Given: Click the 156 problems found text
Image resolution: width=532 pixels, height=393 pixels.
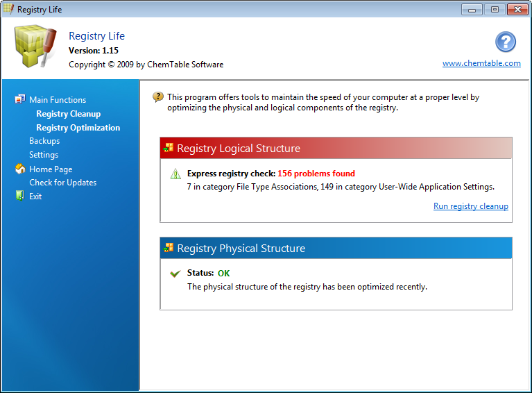Looking at the screenshot, I should coord(316,174).
